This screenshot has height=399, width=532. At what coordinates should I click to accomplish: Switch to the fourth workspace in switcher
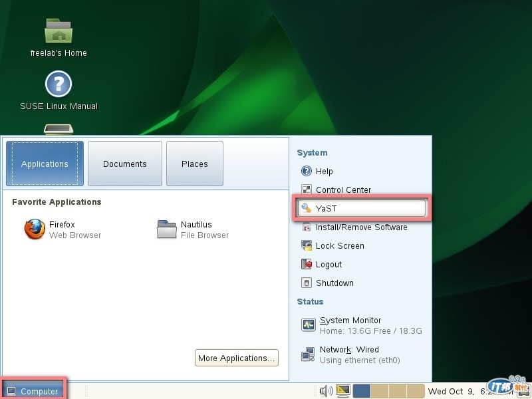tap(416, 391)
